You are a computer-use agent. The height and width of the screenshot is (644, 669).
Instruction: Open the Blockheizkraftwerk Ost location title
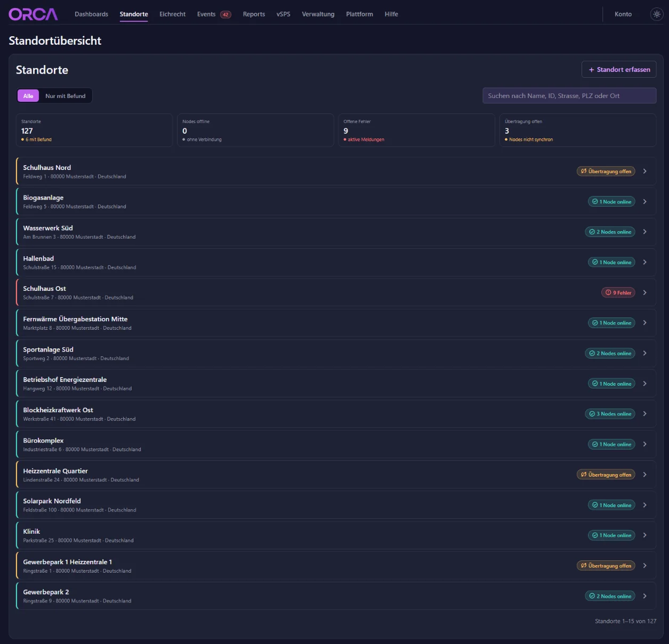pyautogui.click(x=58, y=410)
